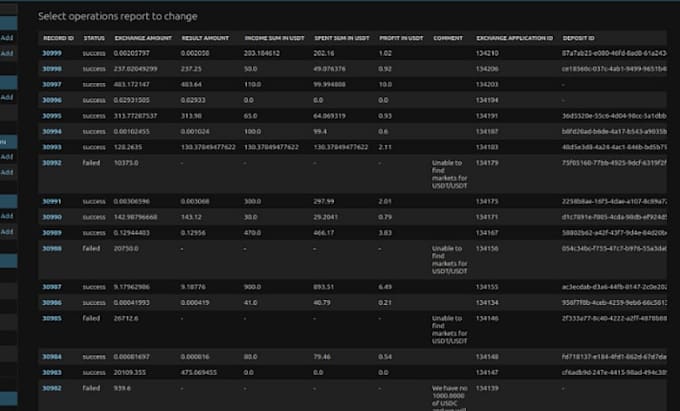Image resolution: width=680 pixels, height=411 pixels.
Task: Open record 30993
Action: 52,147
